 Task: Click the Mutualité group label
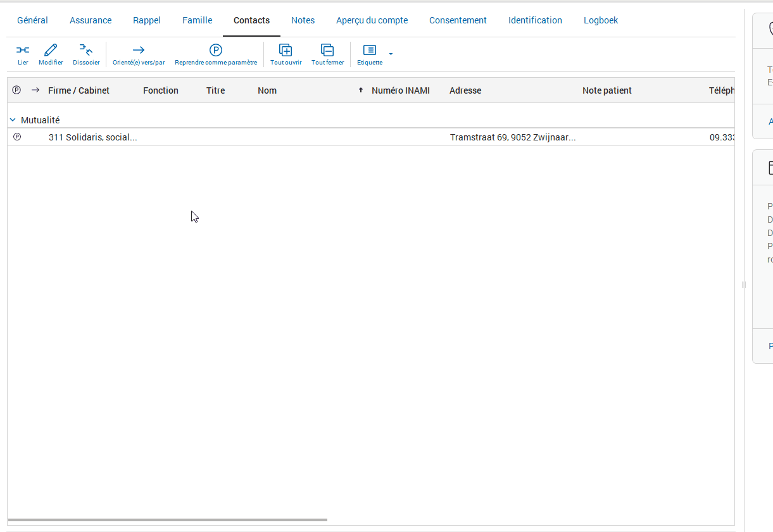pos(41,120)
